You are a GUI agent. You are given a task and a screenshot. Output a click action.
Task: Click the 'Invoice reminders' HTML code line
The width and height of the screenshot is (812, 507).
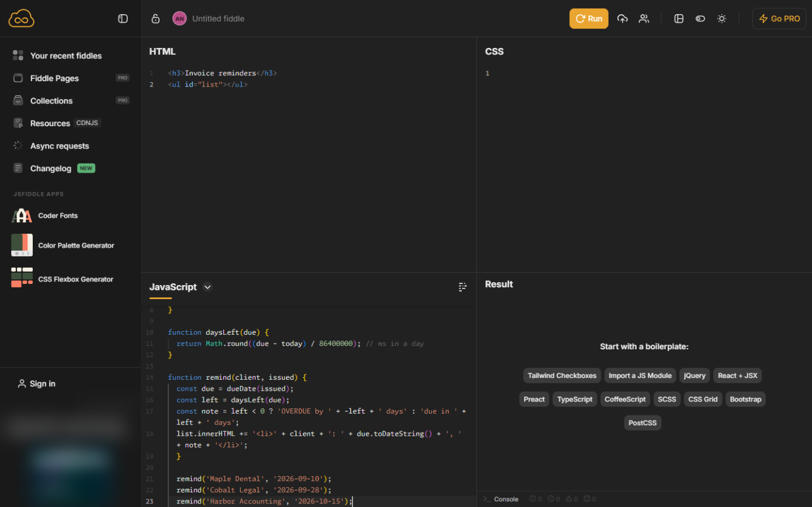(222, 74)
